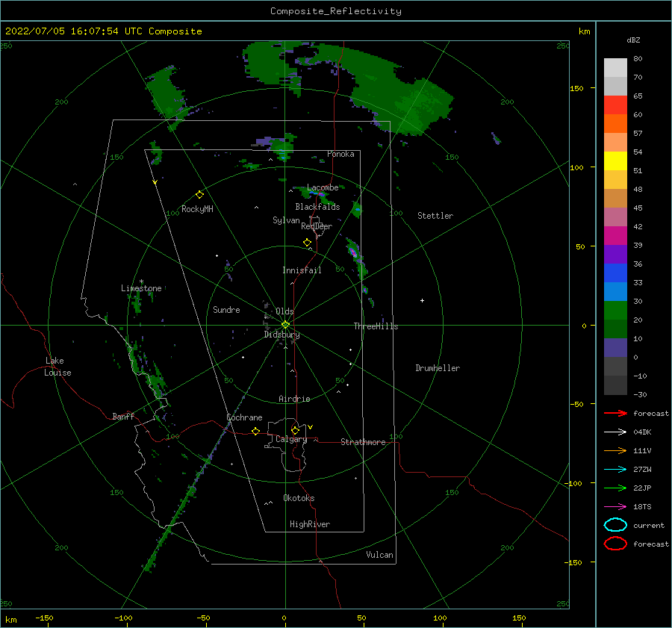
Task: Click the Olds label
Action: [x=284, y=311]
